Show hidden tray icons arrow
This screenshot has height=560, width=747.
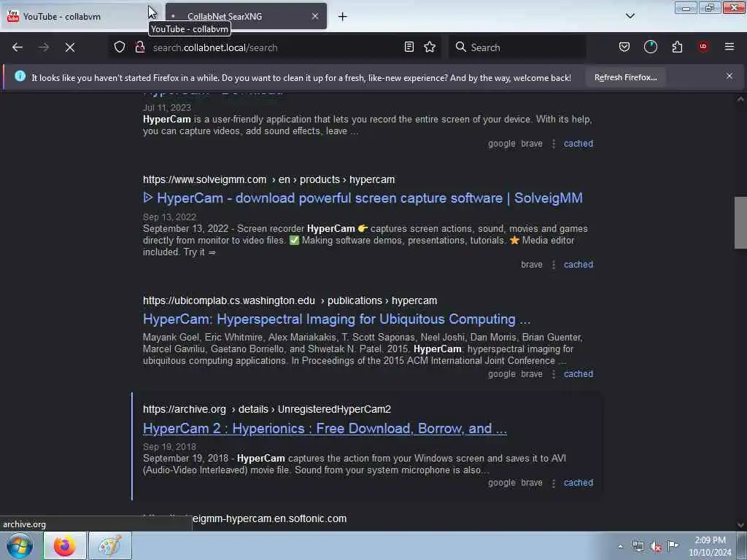pos(620,547)
